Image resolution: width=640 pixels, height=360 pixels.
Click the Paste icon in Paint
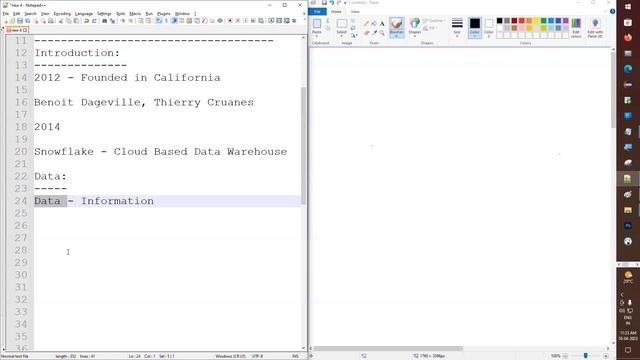click(317, 24)
